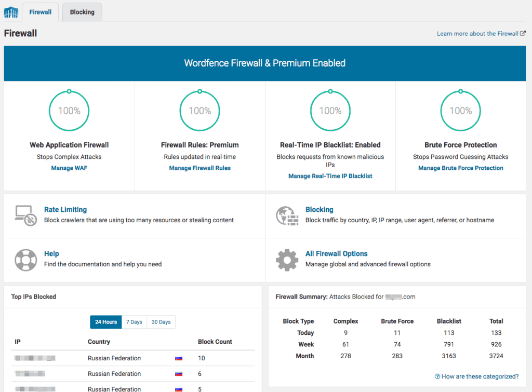This screenshot has width=532, height=392.
Task: Click the Week total value 926
Action: [496, 345]
